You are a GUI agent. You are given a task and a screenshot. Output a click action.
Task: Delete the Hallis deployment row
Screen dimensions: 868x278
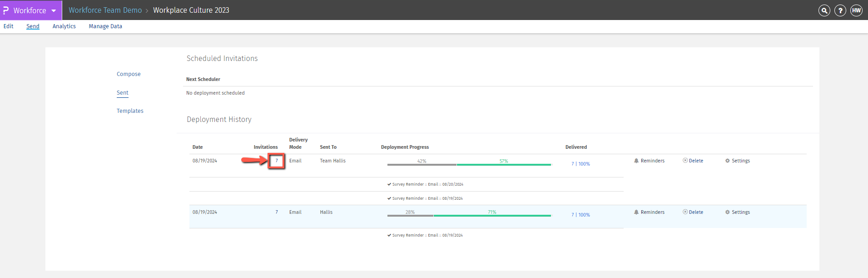(693, 212)
